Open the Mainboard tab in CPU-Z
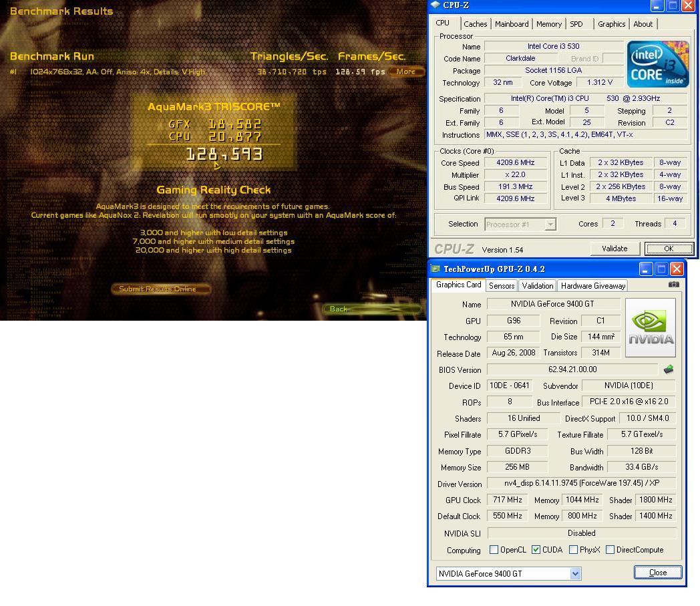700x606 pixels. pyautogui.click(x=512, y=24)
